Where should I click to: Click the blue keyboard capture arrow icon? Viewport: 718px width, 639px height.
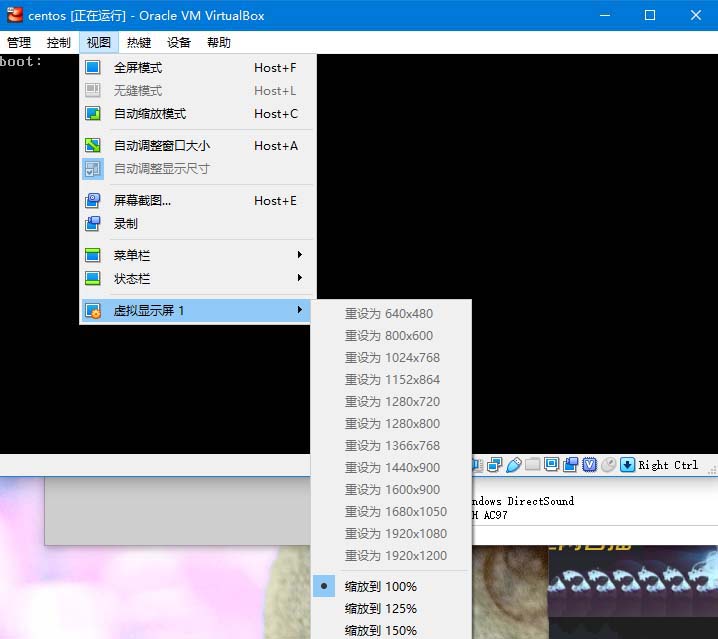tap(627, 465)
